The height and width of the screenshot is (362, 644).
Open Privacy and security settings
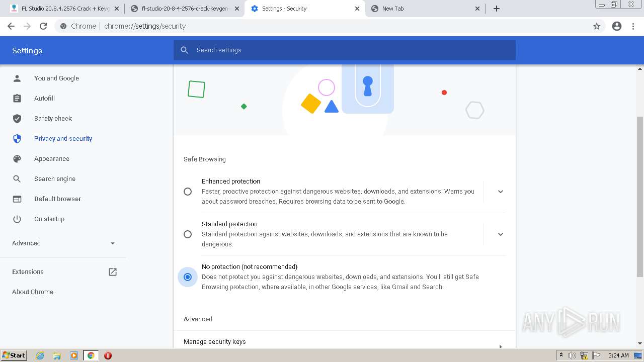[x=63, y=139]
